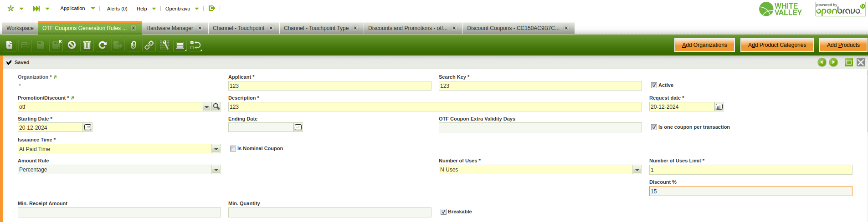Open the Amount Rule dropdown
Viewport: 868px width, 222px height.
tap(216, 170)
